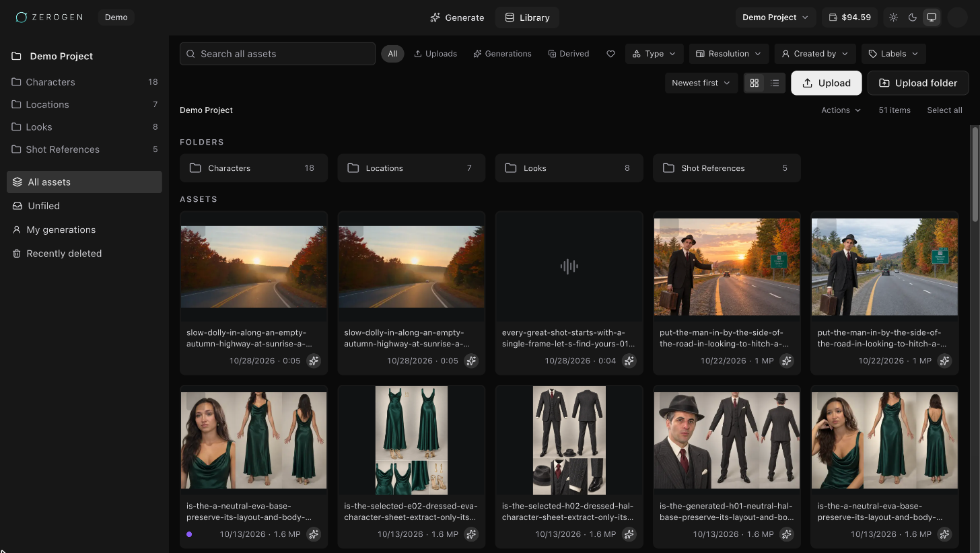980x553 pixels.
Task: Filter by Uploads
Action: click(x=435, y=54)
